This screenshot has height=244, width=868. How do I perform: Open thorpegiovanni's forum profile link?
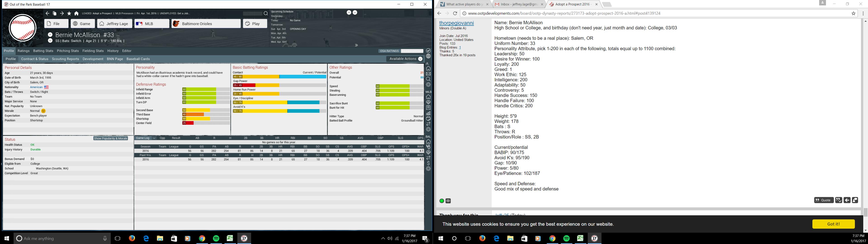[456, 23]
